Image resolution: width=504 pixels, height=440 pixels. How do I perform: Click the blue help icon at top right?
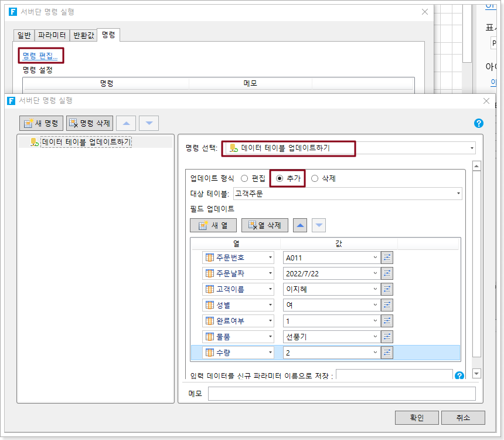[x=478, y=123]
